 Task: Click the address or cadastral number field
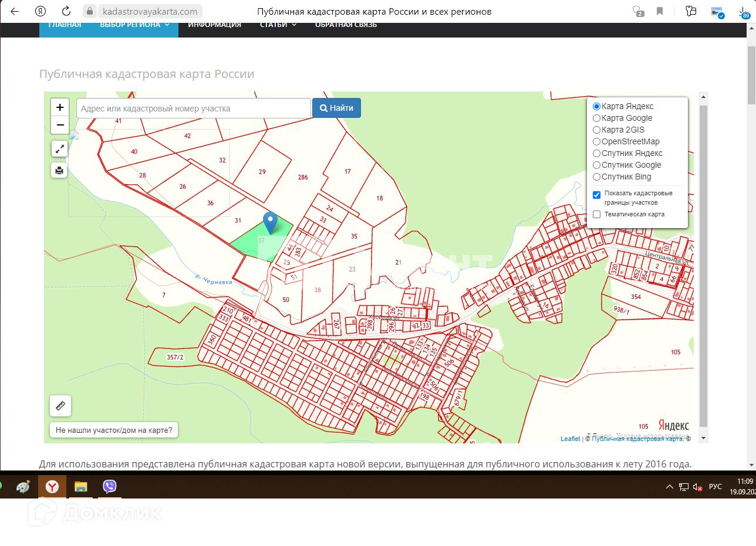(193, 108)
